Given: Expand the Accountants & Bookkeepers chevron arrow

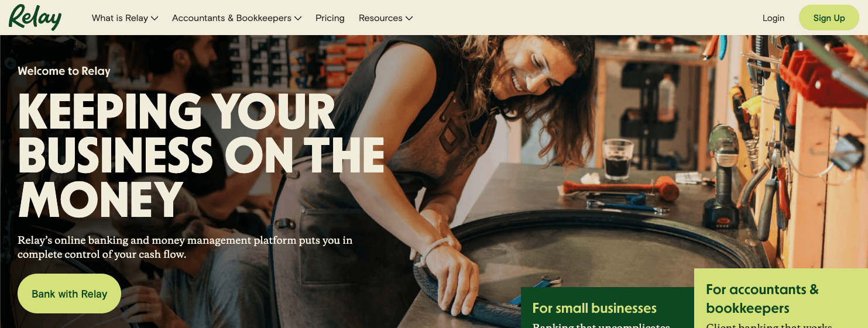Looking at the screenshot, I should pyautogui.click(x=298, y=18).
